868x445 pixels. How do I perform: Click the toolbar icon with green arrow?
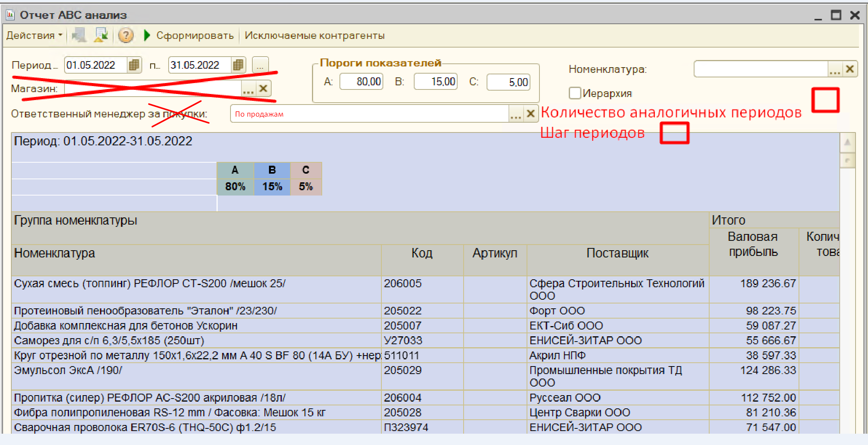[x=101, y=35]
